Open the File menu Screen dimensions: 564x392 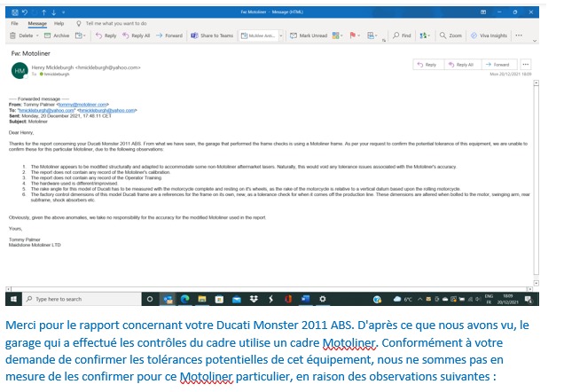coord(14,23)
